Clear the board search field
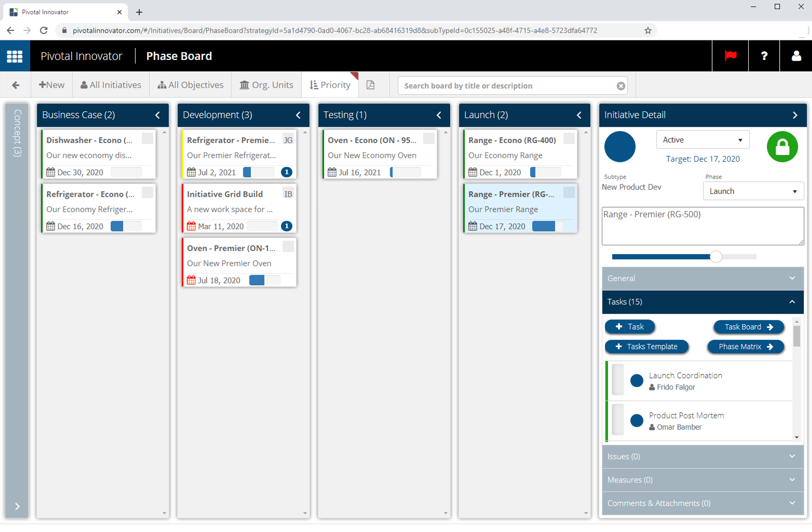Image resolution: width=812 pixels, height=532 pixels. (x=621, y=86)
